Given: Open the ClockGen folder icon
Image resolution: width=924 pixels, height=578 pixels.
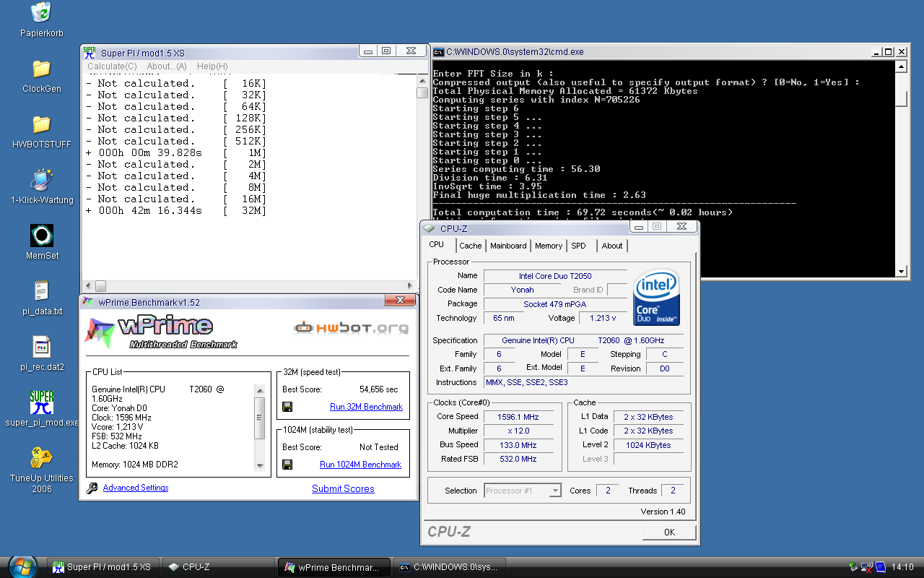Looking at the screenshot, I should [41, 69].
